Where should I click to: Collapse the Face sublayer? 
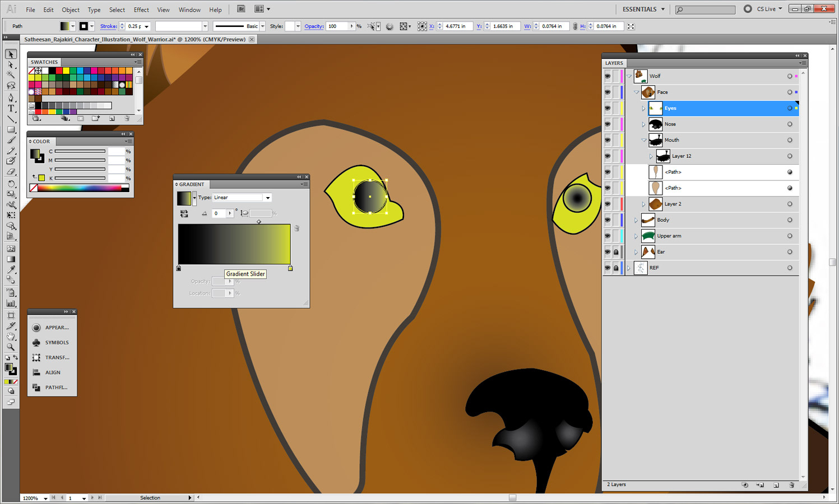click(636, 92)
